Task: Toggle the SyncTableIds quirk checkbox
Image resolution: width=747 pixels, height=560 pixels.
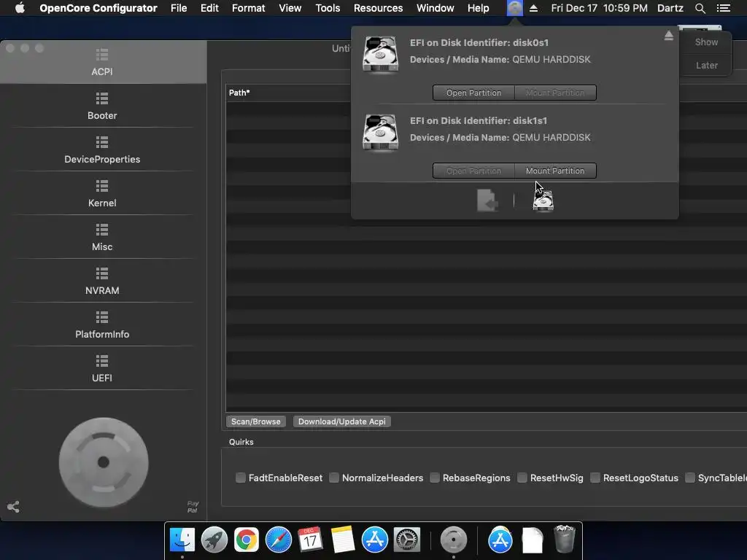Action: [690, 478]
